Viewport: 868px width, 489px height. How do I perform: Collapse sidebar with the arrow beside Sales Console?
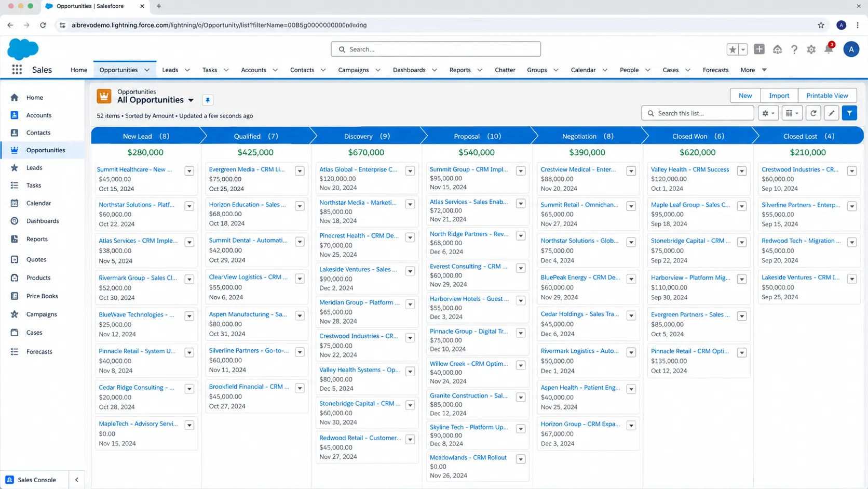[77, 480]
